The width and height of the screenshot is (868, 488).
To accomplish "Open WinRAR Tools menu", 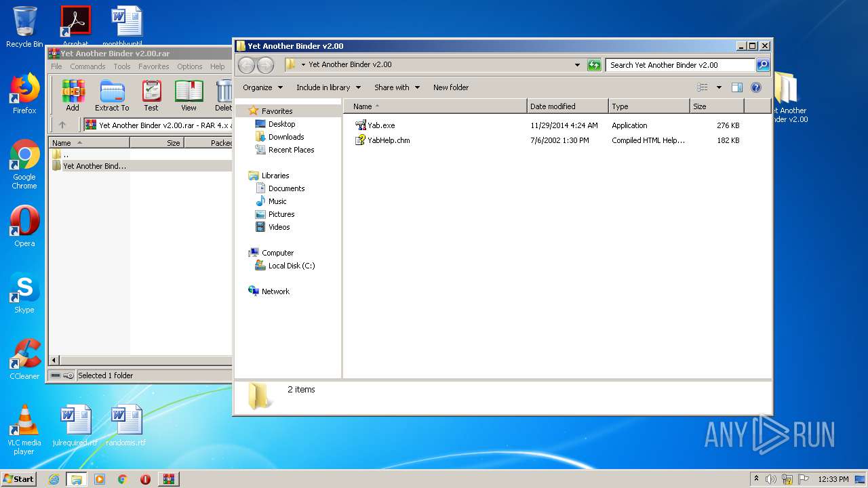I will (122, 66).
